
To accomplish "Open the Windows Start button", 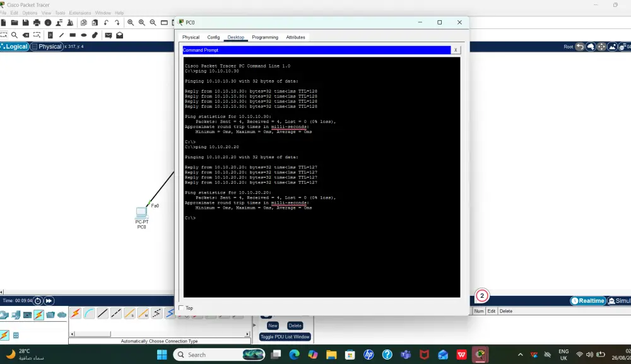I will click(162, 355).
